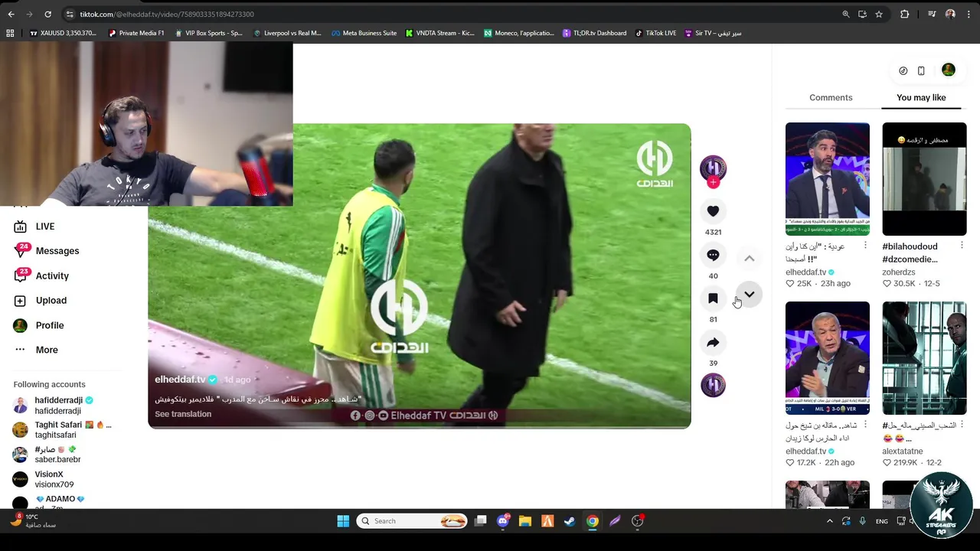
Task: Open the TikTok LIVE bookmark
Action: [655, 33]
